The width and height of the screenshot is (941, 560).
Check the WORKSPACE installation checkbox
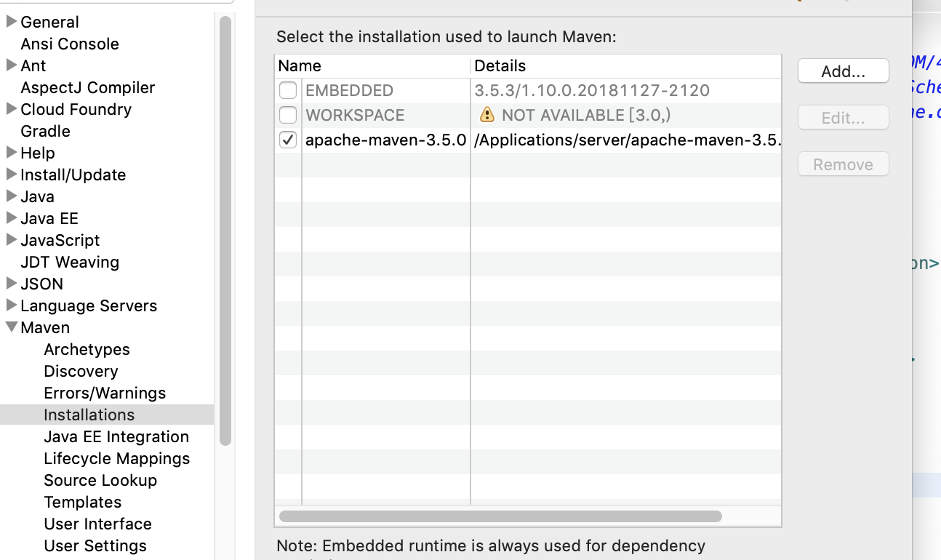coord(288,116)
